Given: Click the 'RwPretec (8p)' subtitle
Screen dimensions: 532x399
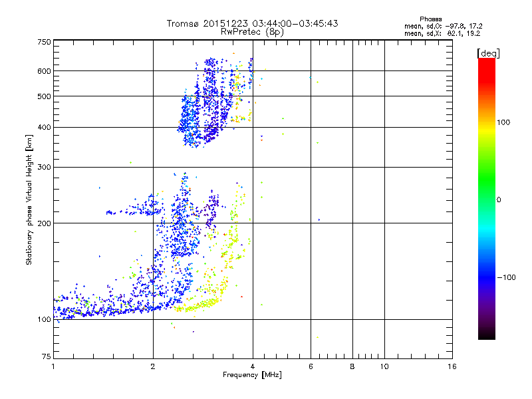Looking at the screenshot, I should [x=252, y=32].
